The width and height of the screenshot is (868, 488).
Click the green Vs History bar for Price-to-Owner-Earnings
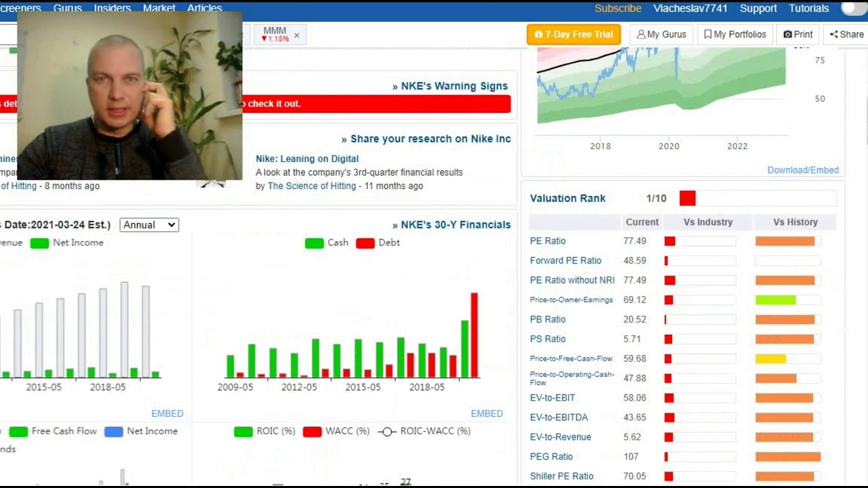coord(776,300)
